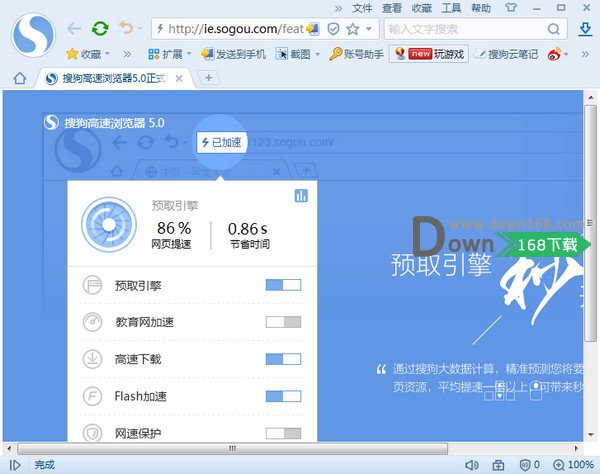Click the 预取引擎 row icon

coord(92,285)
